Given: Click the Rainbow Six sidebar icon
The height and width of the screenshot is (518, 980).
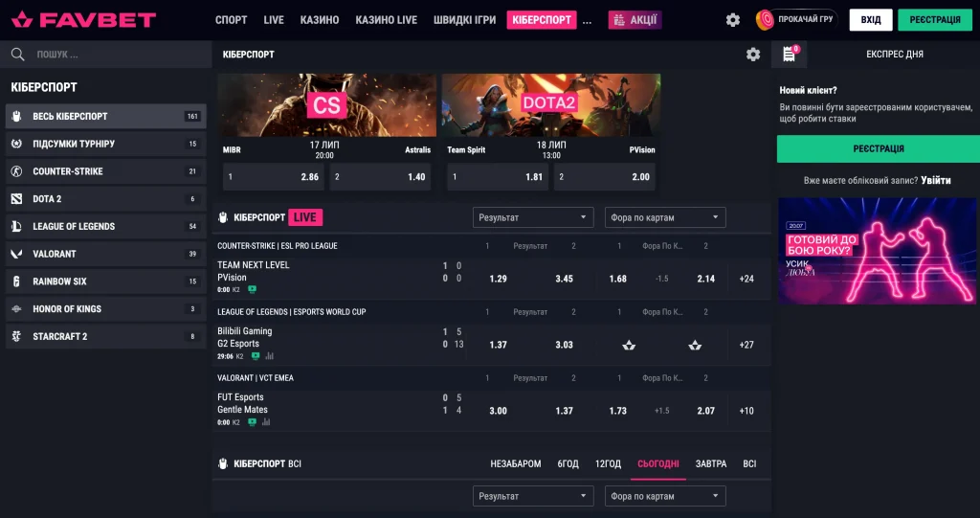Looking at the screenshot, I should coord(17,282).
